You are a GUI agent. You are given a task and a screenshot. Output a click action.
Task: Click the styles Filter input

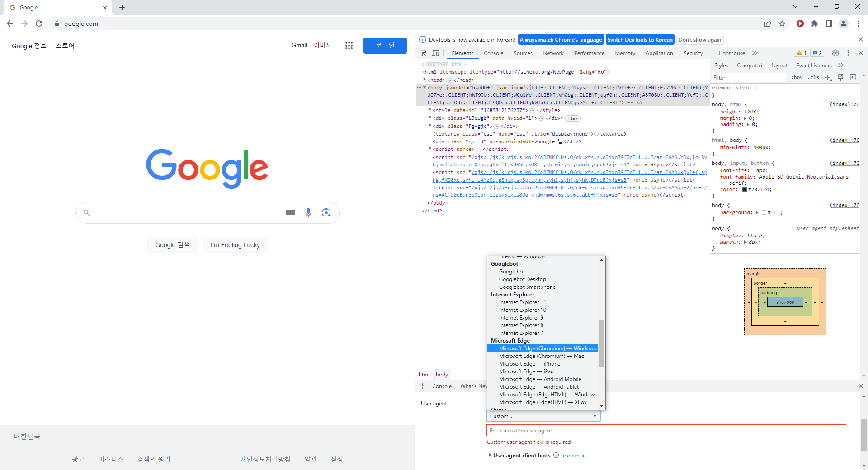pyautogui.click(x=748, y=77)
